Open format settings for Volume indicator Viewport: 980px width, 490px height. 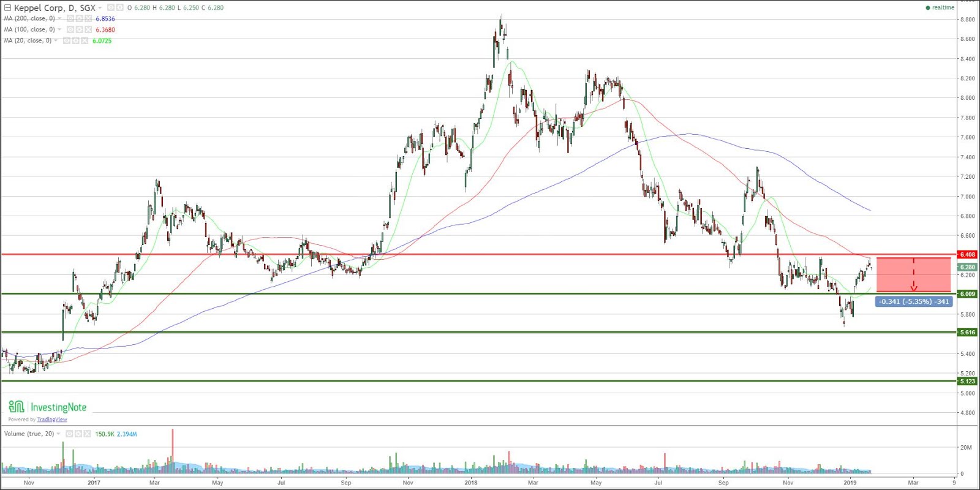click(x=78, y=434)
